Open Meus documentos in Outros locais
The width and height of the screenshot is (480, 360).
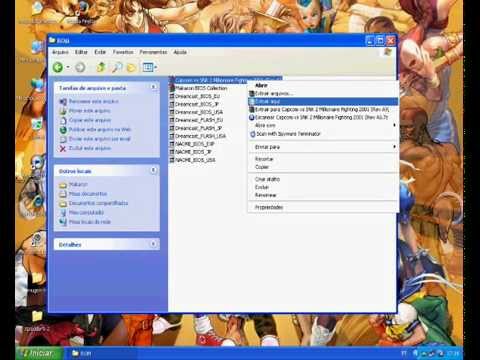pyautogui.click(x=88, y=194)
